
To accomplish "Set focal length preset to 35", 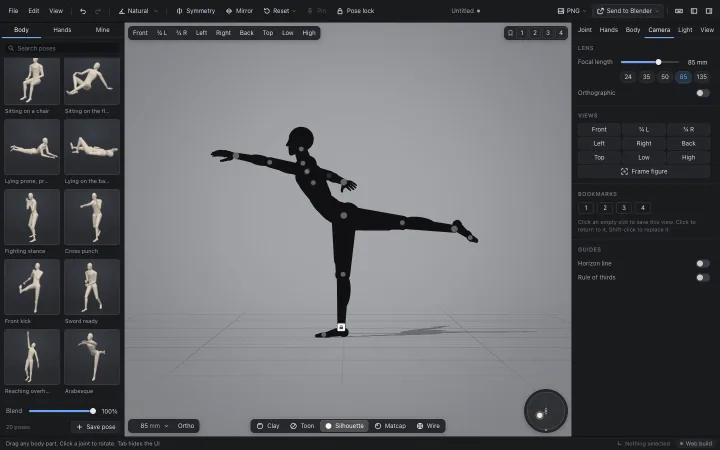I will [x=647, y=77].
